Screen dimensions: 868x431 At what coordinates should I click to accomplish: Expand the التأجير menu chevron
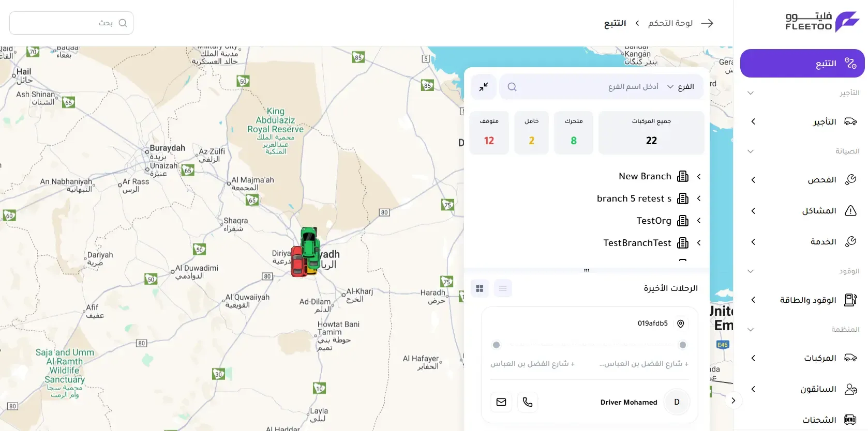753,121
